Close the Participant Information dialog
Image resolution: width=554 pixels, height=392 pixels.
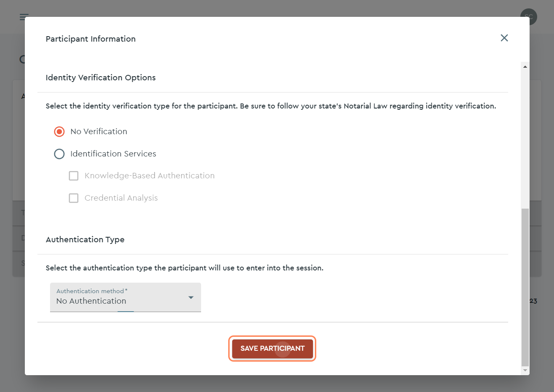pyautogui.click(x=504, y=38)
